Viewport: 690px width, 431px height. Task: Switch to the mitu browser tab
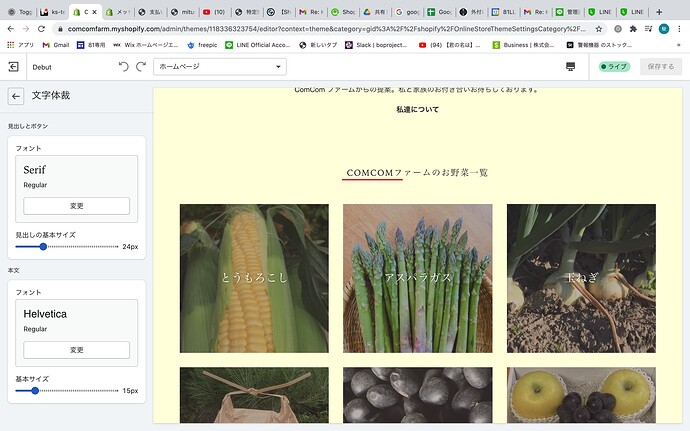[x=183, y=12]
